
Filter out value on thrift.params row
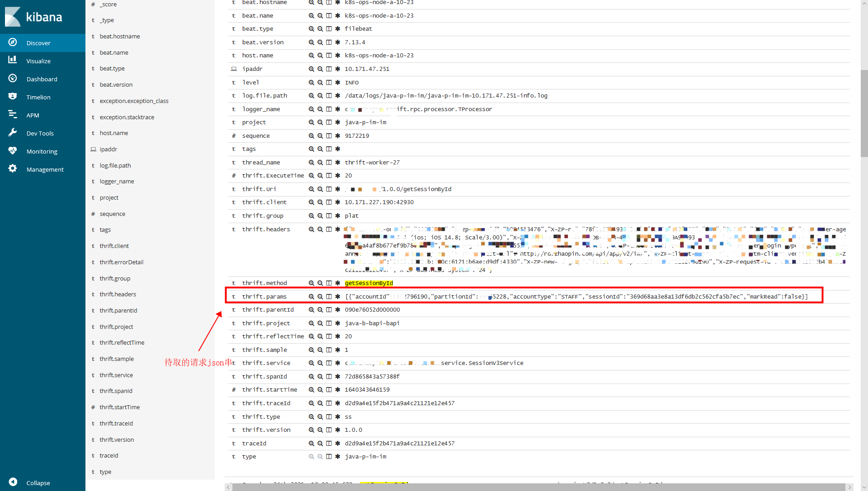(320, 297)
